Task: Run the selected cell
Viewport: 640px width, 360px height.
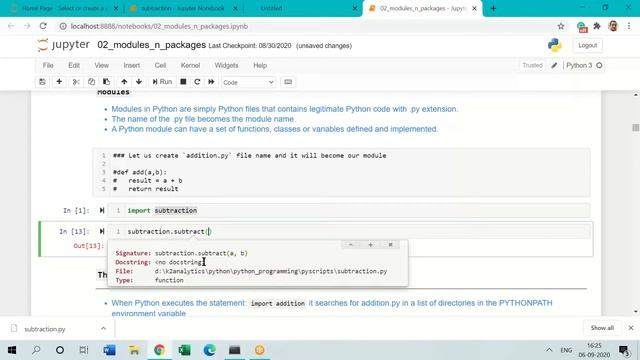Action: point(162,82)
